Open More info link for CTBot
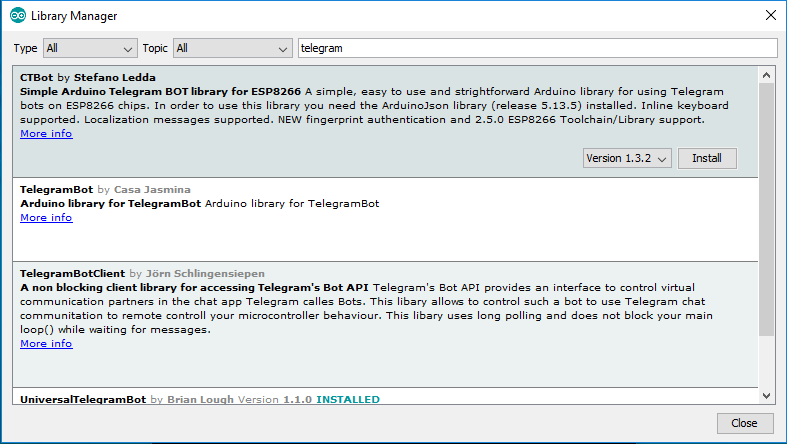 pos(46,133)
